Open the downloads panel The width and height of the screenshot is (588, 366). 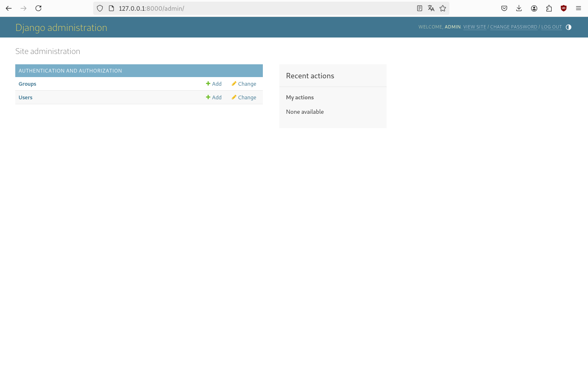pos(519,8)
